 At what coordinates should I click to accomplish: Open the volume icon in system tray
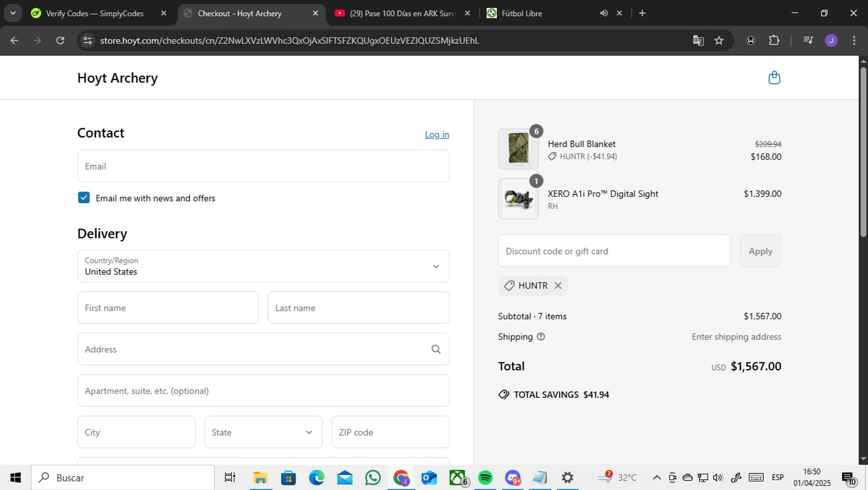click(x=718, y=477)
